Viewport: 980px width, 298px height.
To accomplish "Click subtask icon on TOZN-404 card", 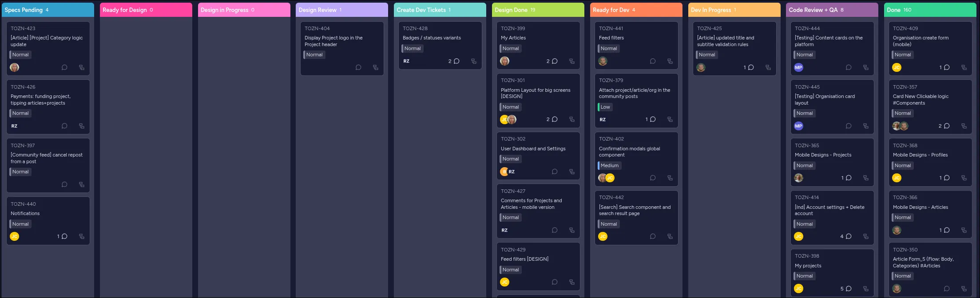I will (376, 67).
